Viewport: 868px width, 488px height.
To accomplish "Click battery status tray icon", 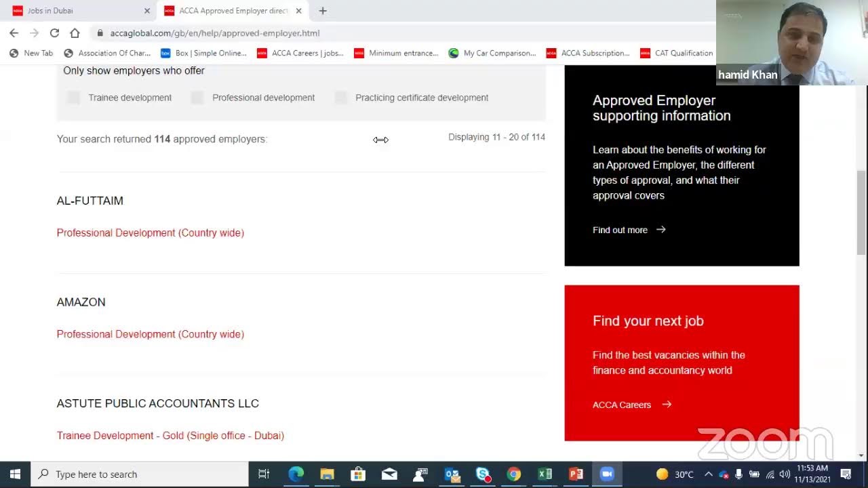I will coord(753,474).
